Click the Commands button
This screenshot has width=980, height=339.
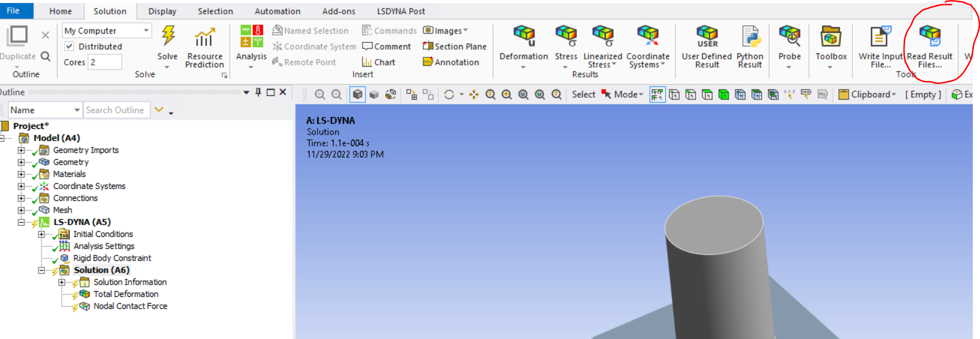389,31
